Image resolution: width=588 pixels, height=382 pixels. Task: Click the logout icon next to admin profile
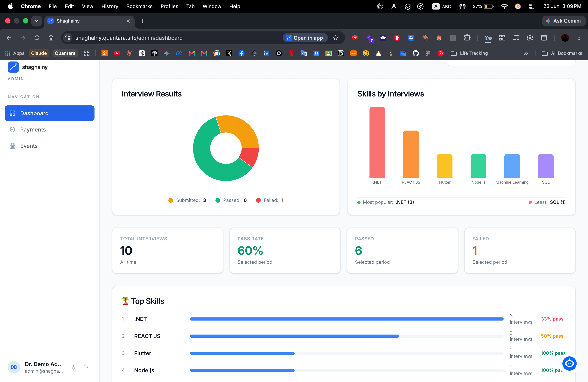[x=86, y=367]
